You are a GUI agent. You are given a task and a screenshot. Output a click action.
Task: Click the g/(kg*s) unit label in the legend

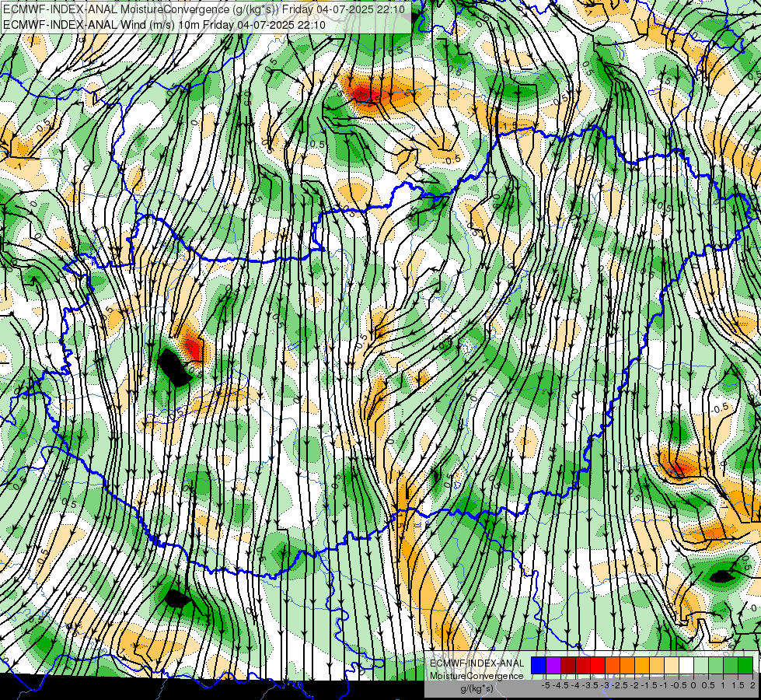[x=476, y=689]
